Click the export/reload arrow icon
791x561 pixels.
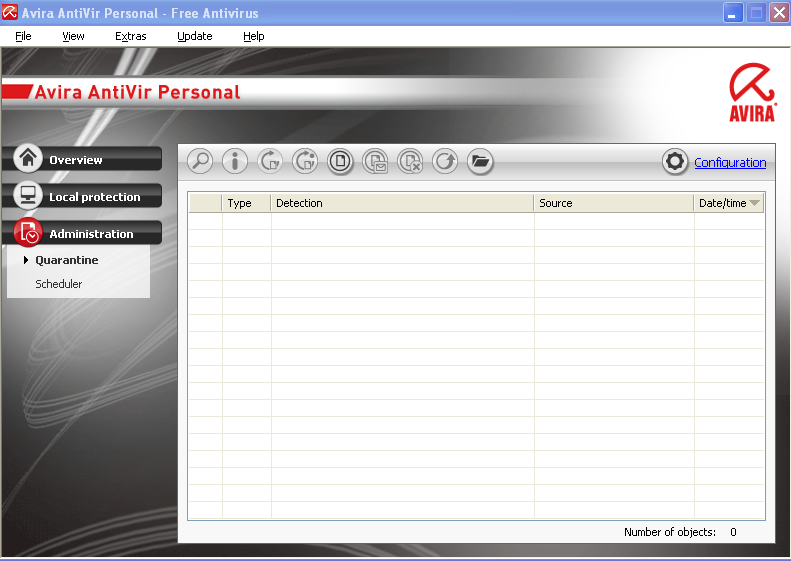tap(445, 162)
